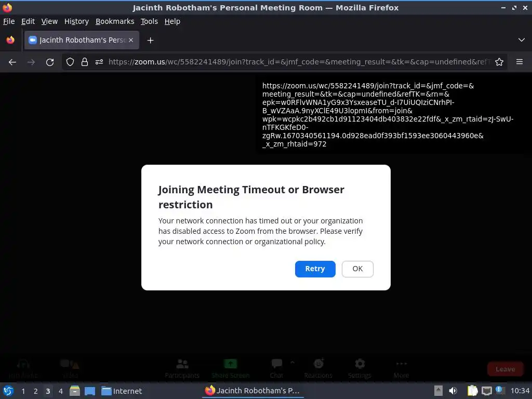Click the Joining Meeting Timeout heading text
532x399 pixels.
(251, 197)
